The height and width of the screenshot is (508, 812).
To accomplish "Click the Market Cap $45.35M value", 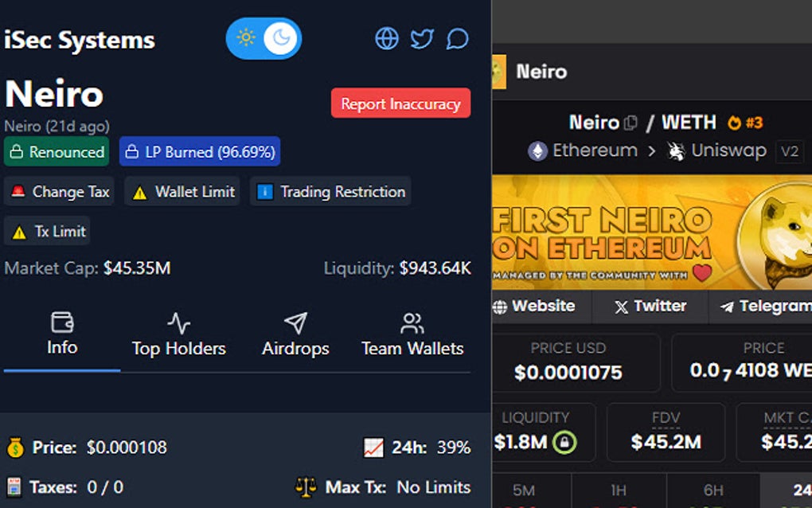I will [137, 268].
